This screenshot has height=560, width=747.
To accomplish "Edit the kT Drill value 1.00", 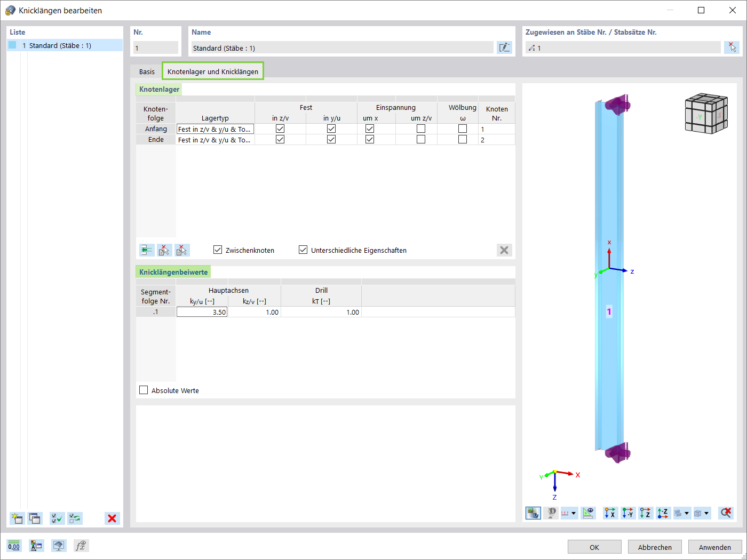I will [x=321, y=312].
